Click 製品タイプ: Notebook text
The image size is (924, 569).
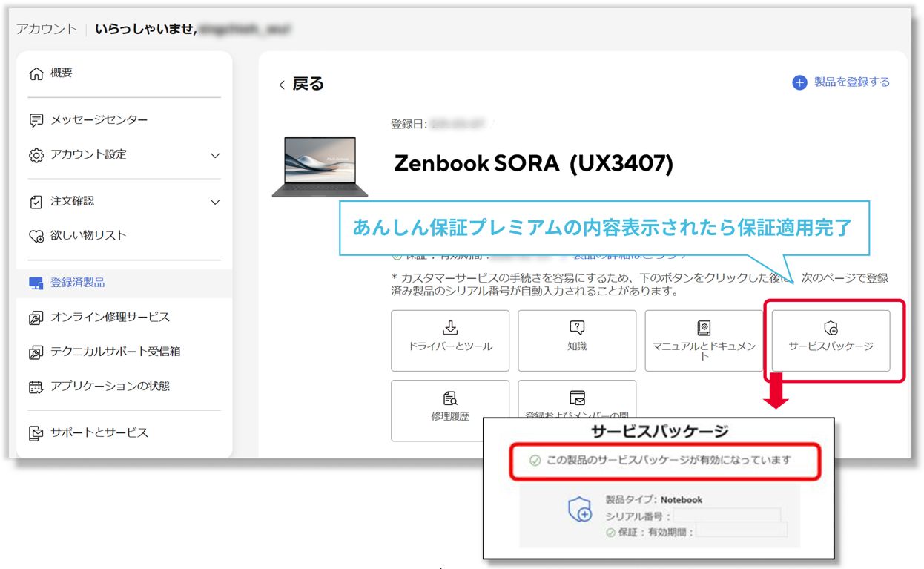654,500
